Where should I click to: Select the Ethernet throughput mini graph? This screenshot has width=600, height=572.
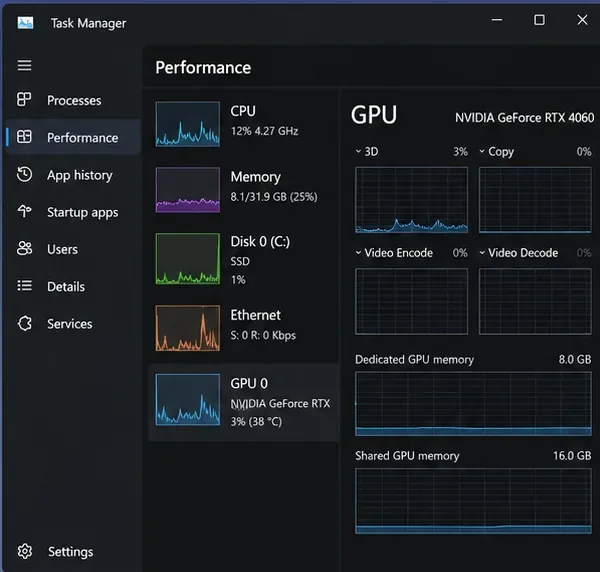point(188,328)
